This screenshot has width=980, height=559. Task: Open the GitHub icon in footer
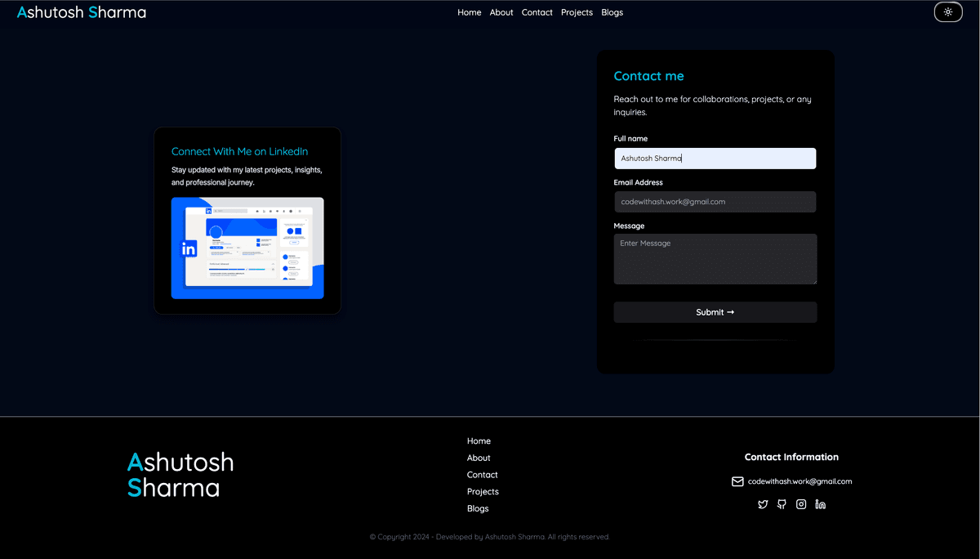click(x=782, y=504)
